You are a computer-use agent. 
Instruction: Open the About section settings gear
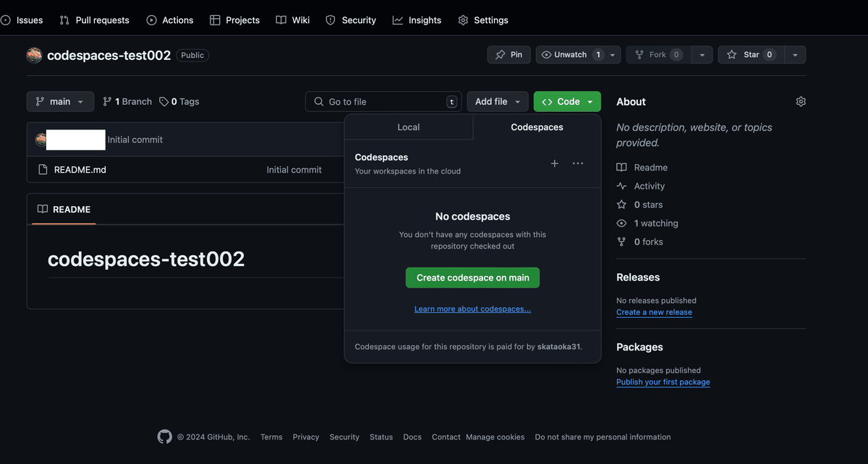pos(801,101)
